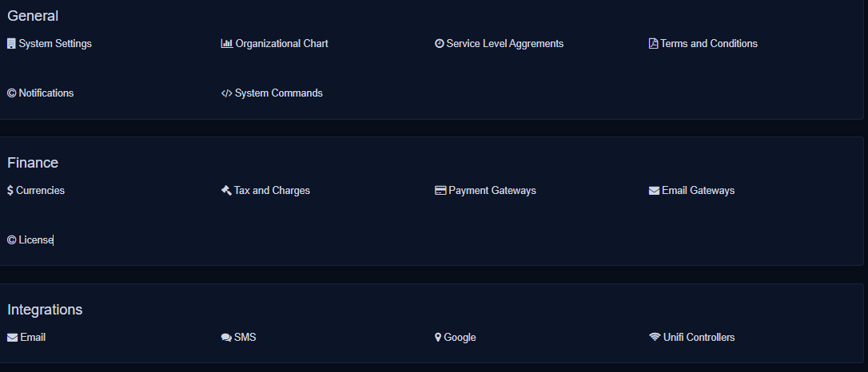The width and height of the screenshot is (868, 372).
Task: Click the map pin icon for Google
Action: coord(438,338)
